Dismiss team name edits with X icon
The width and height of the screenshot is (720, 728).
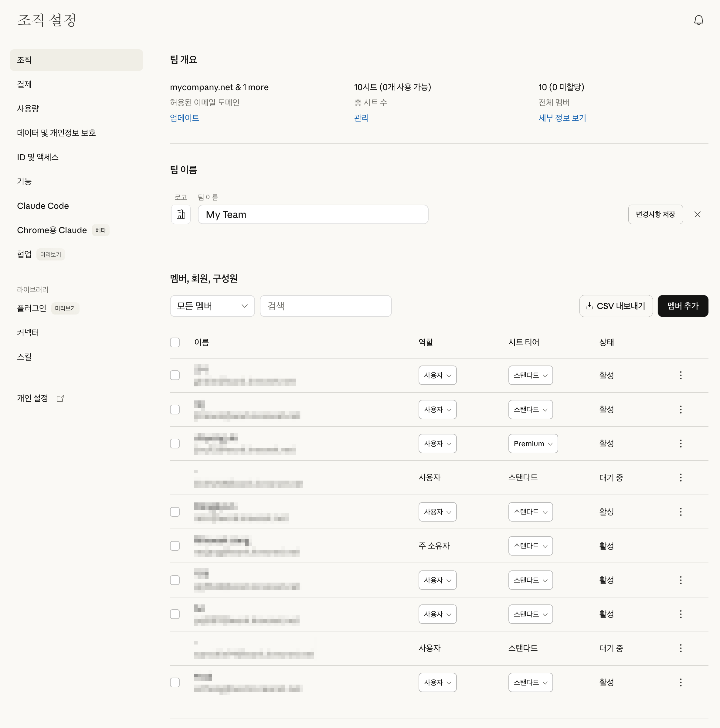[697, 214]
